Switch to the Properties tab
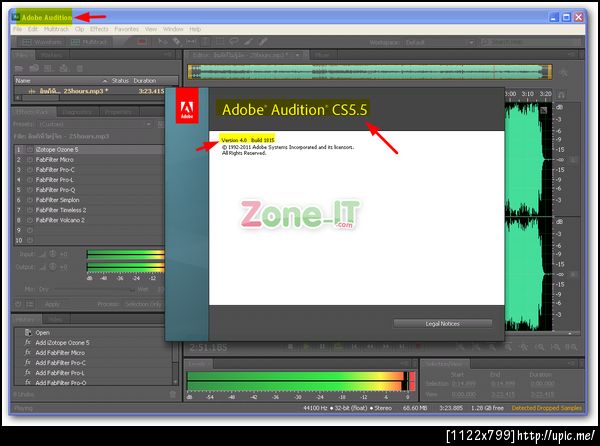The height and width of the screenshot is (446, 600). coord(119,112)
